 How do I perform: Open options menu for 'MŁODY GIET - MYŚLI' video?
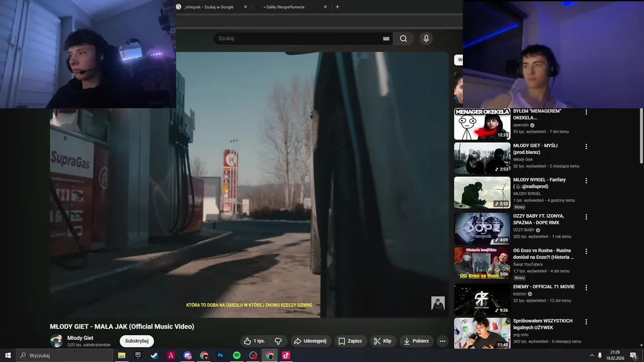[586, 146]
